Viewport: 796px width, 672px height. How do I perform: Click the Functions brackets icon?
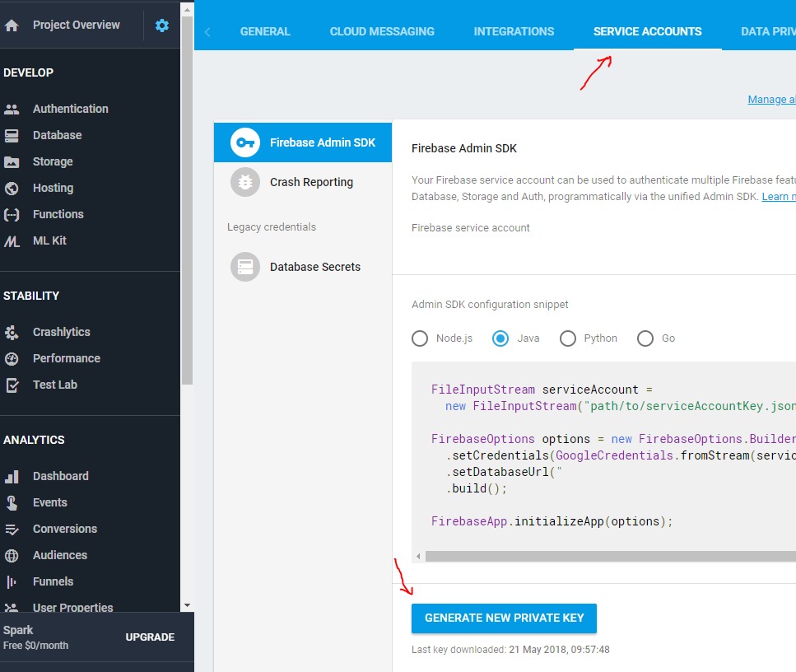point(12,214)
